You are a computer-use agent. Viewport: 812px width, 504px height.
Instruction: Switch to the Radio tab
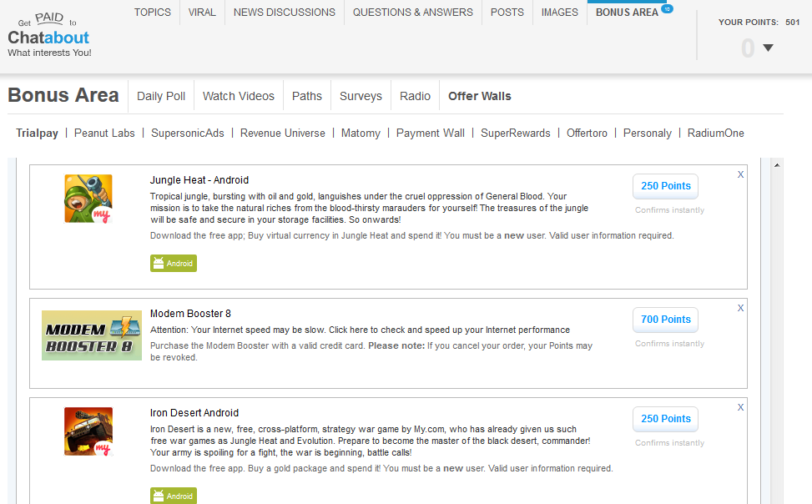pos(415,96)
